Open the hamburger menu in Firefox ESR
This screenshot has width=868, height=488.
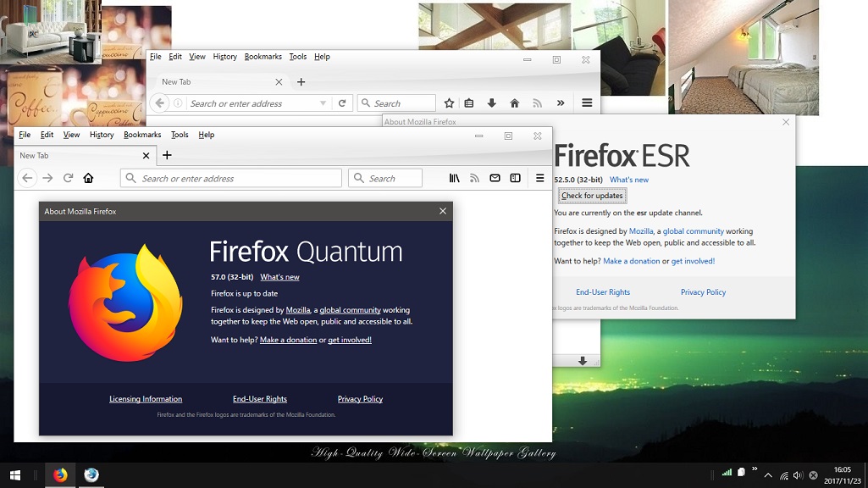(x=587, y=103)
